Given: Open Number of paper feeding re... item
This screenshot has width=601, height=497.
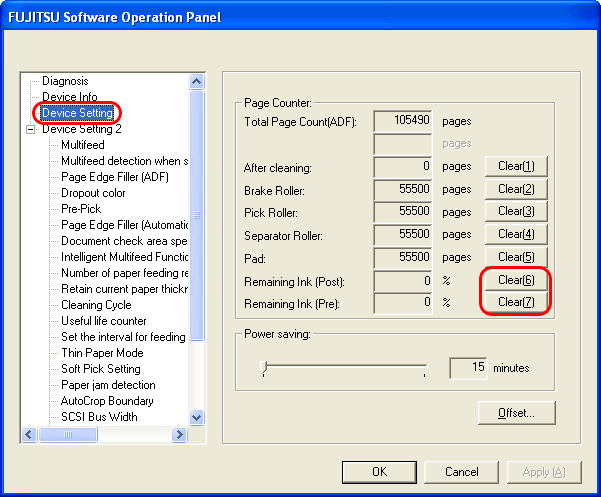Looking at the screenshot, I should 125,273.
